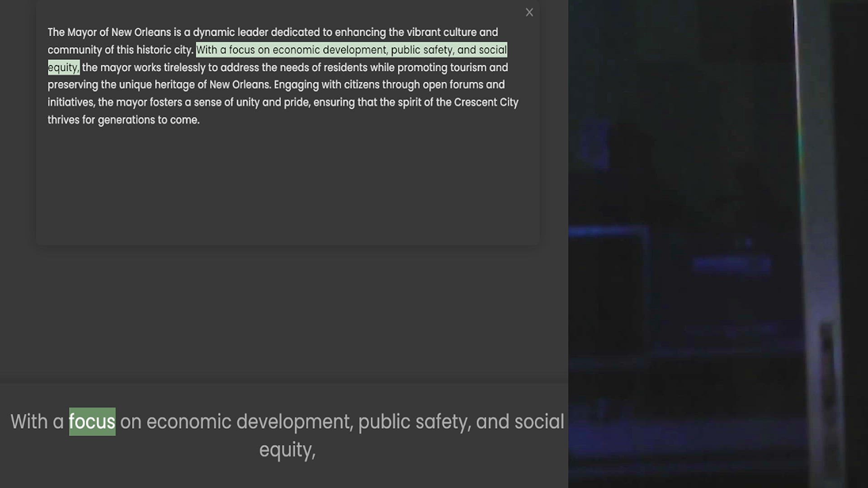Click 'thrives for generations to come.' line
868x488 pixels.
[123, 120]
